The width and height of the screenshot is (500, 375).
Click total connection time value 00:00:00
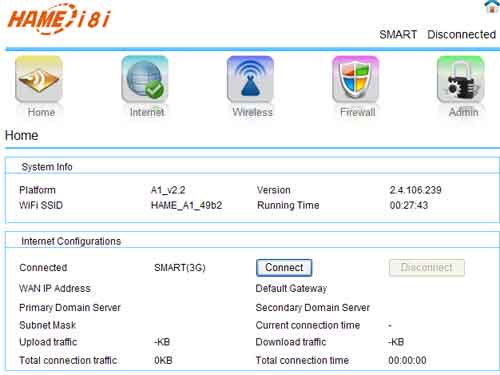point(407,360)
